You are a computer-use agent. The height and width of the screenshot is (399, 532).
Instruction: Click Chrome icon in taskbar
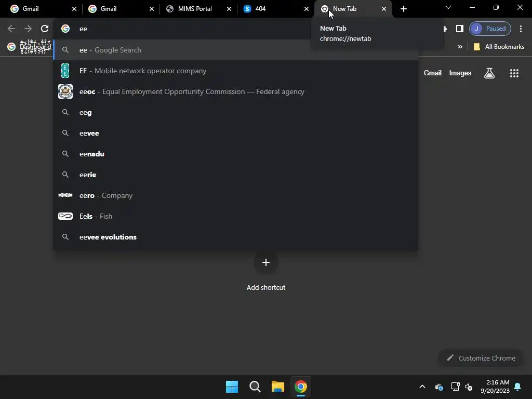[x=301, y=387]
